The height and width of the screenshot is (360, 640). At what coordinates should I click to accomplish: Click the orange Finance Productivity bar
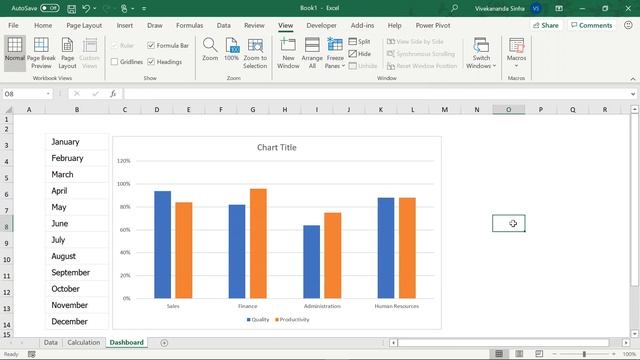(258, 243)
